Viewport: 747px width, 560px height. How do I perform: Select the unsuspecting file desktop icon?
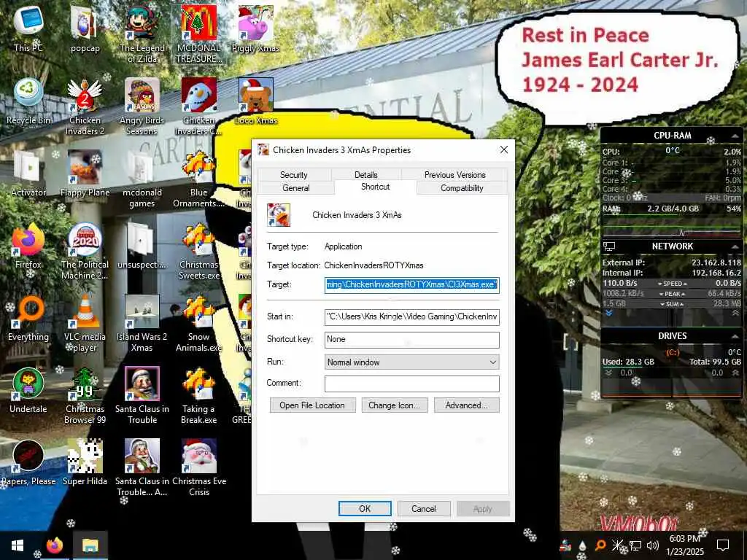pos(142,246)
